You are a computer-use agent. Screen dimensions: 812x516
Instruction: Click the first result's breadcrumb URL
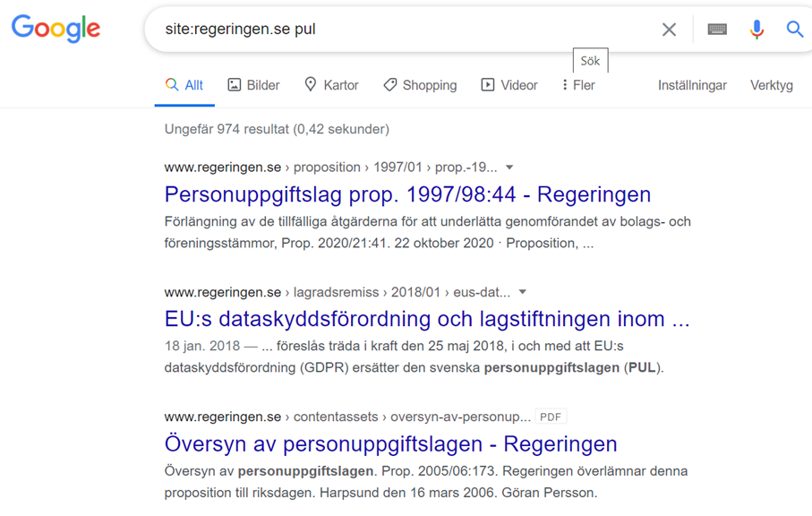[x=331, y=168]
